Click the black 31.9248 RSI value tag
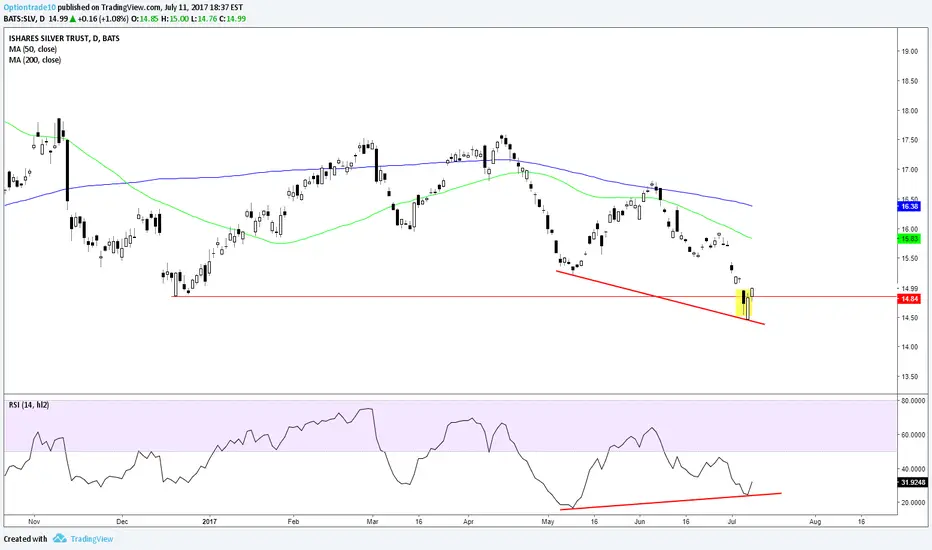 coord(912,482)
